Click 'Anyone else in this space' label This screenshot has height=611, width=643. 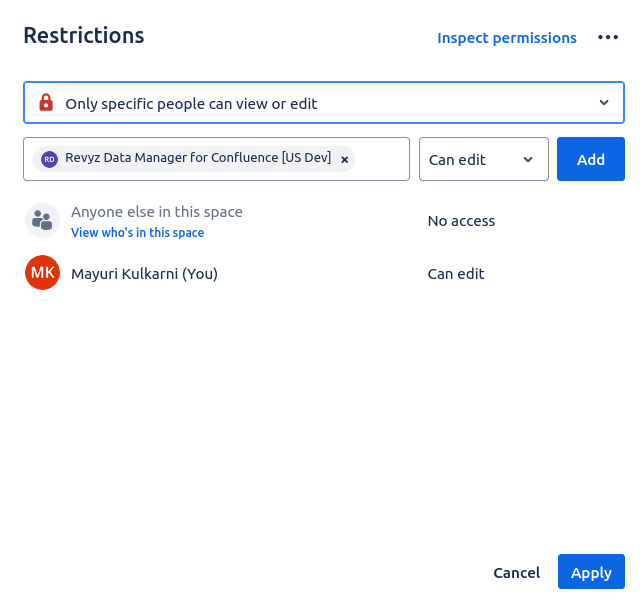pyautogui.click(x=157, y=212)
